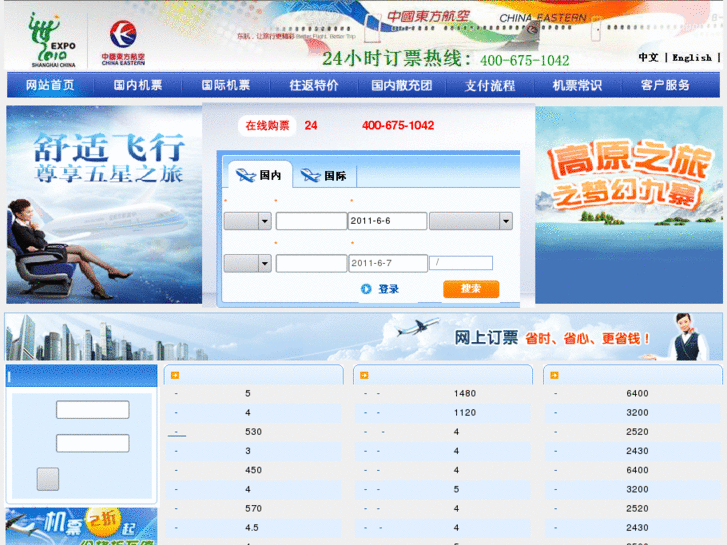Image resolution: width=727 pixels, height=545 pixels.
Task: Click the small gray button in login panel
Action: click(48, 479)
